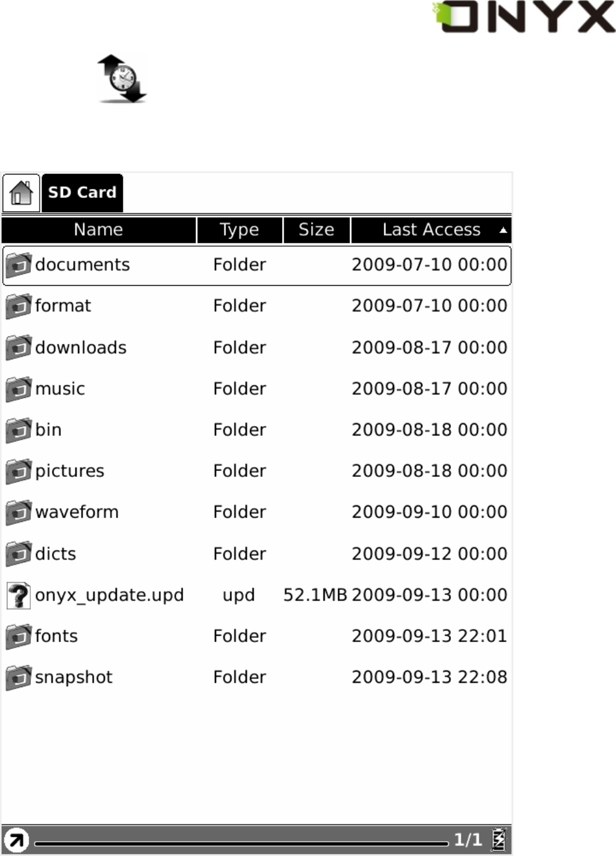Viewport: 616px width, 856px height.
Task: Click the 1/1 page indicator
Action: 468,839
